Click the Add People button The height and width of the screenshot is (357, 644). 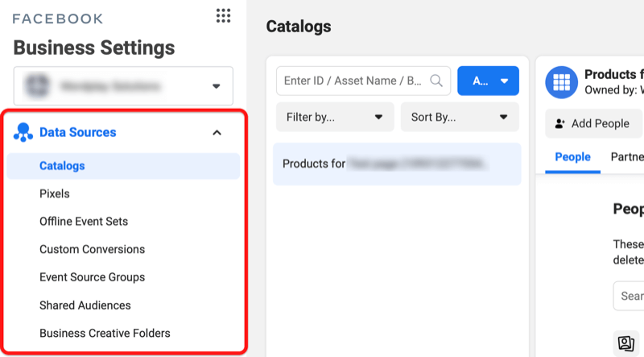point(593,123)
